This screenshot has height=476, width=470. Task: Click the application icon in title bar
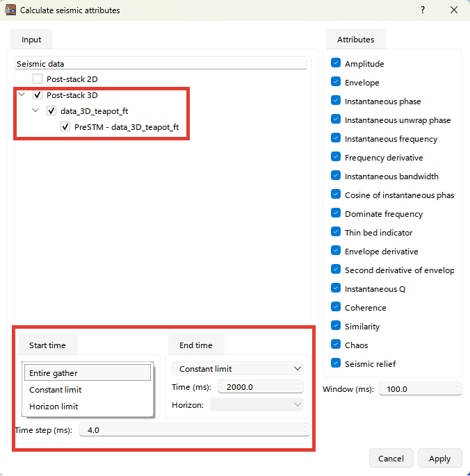[x=10, y=10]
